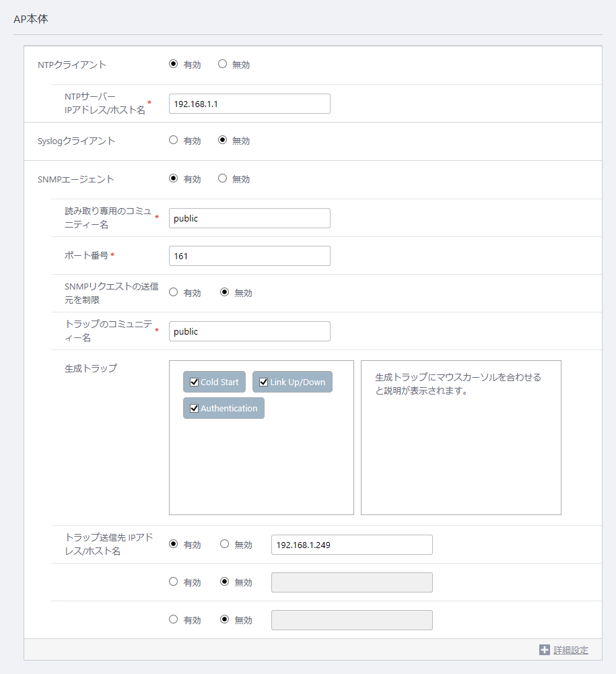Click the ポート番号 field showing 161
This screenshot has width=616, height=674.
249,256
